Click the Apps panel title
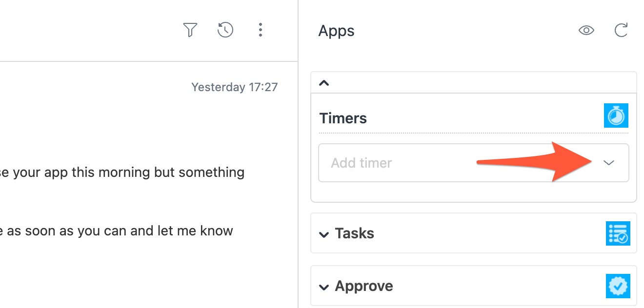The height and width of the screenshot is (308, 644). [x=336, y=31]
